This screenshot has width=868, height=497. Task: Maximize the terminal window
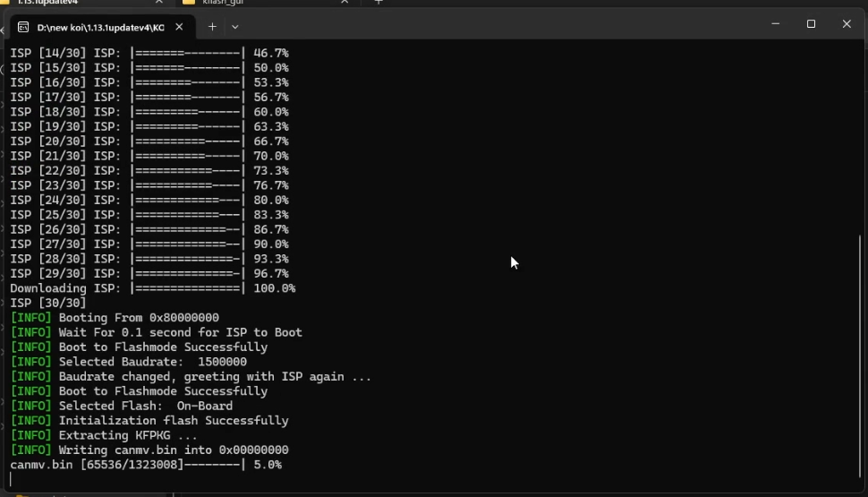[811, 24]
